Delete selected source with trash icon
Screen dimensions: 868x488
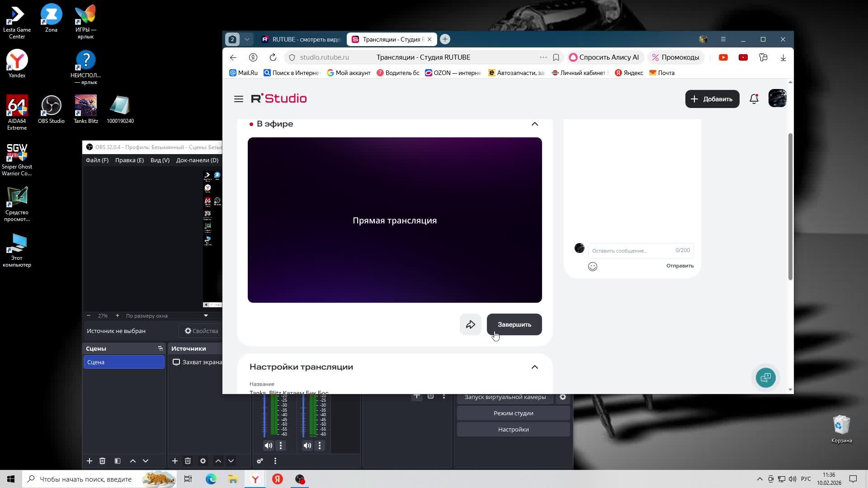[188, 461]
